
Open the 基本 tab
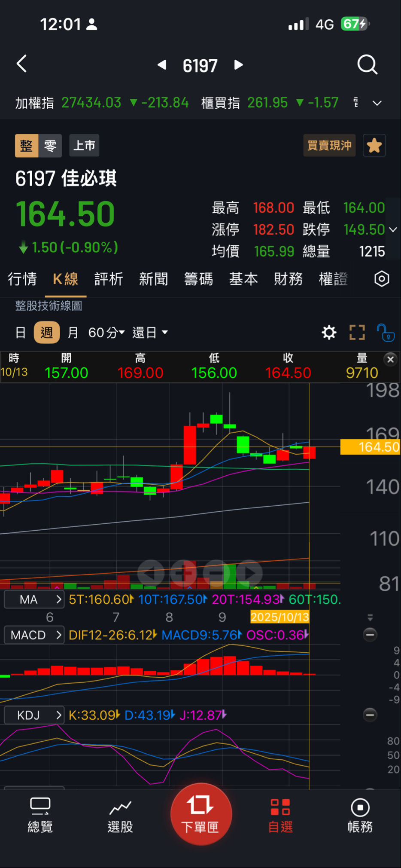point(243,279)
